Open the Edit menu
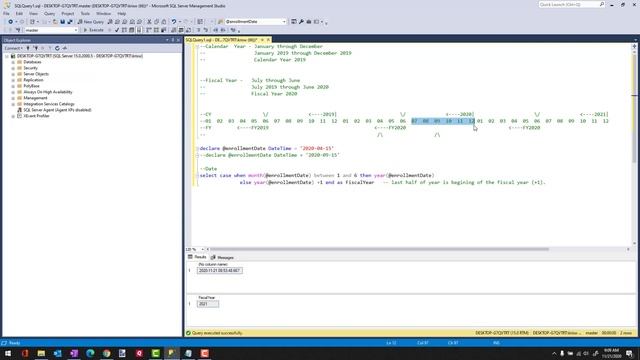The width and height of the screenshot is (640, 360). tap(19, 13)
